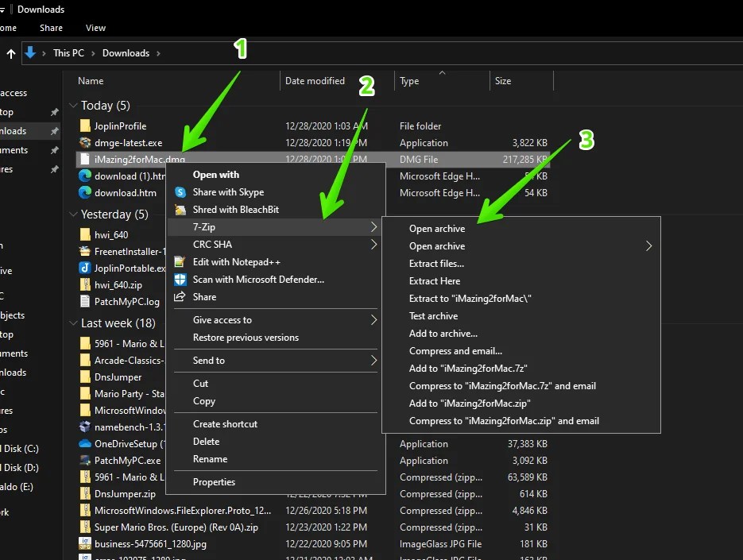
Task: Collapse the Yesterday (5) group
Action: pyautogui.click(x=72, y=214)
